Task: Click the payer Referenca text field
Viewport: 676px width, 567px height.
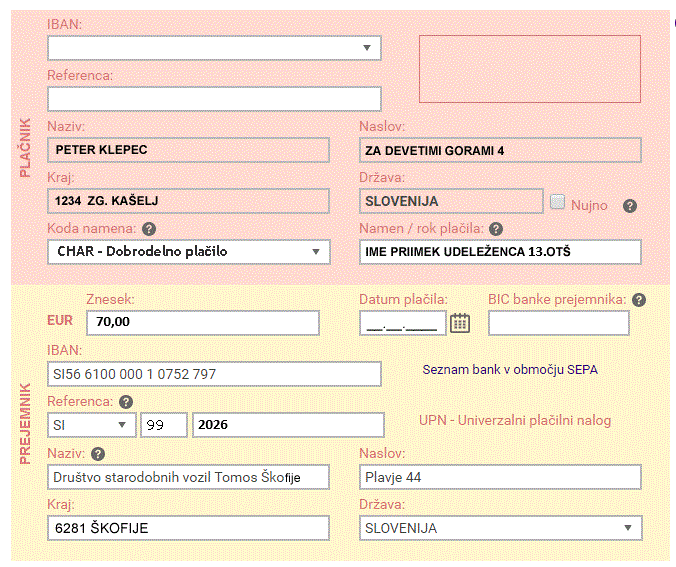Action: 214,99
